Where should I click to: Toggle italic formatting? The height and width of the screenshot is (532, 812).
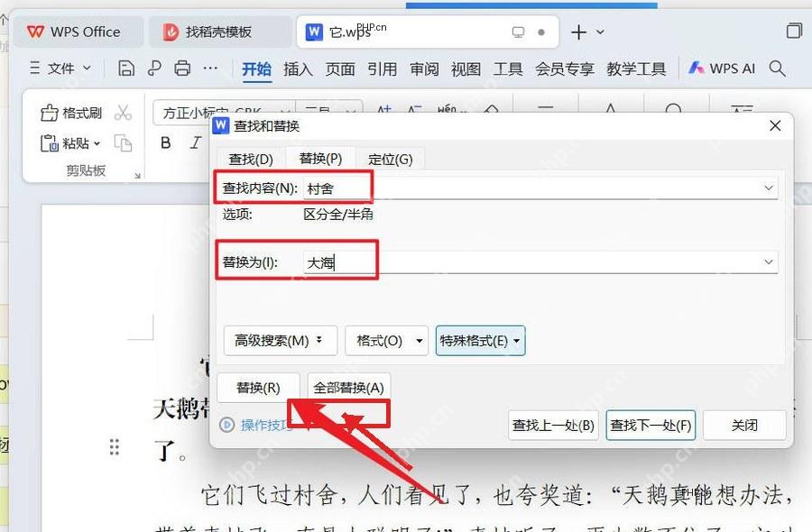click(x=195, y=142)
